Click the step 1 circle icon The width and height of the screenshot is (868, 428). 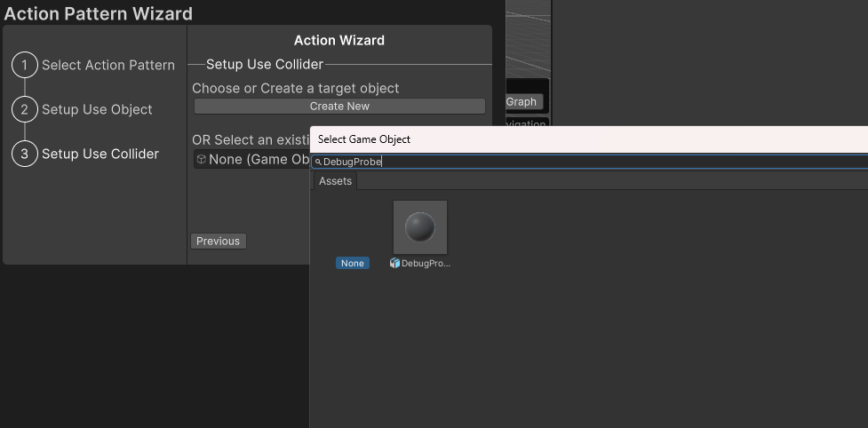(25, 65)
